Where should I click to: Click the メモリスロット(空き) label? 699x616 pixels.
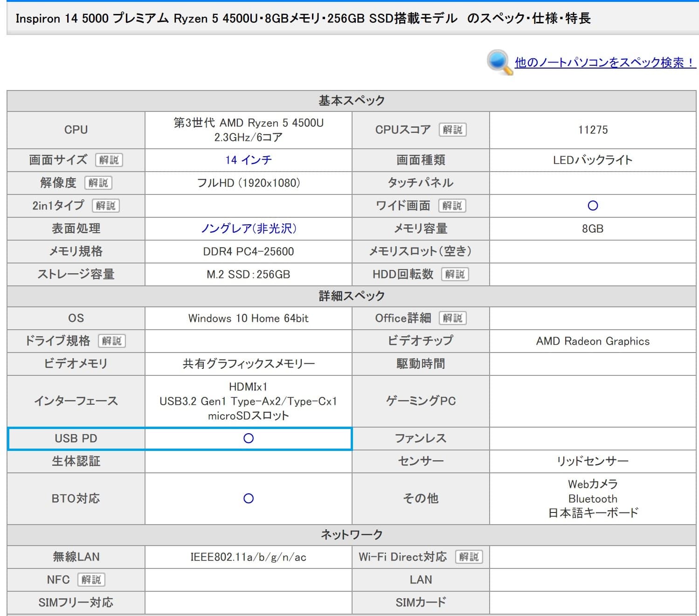tap(421, 251)
